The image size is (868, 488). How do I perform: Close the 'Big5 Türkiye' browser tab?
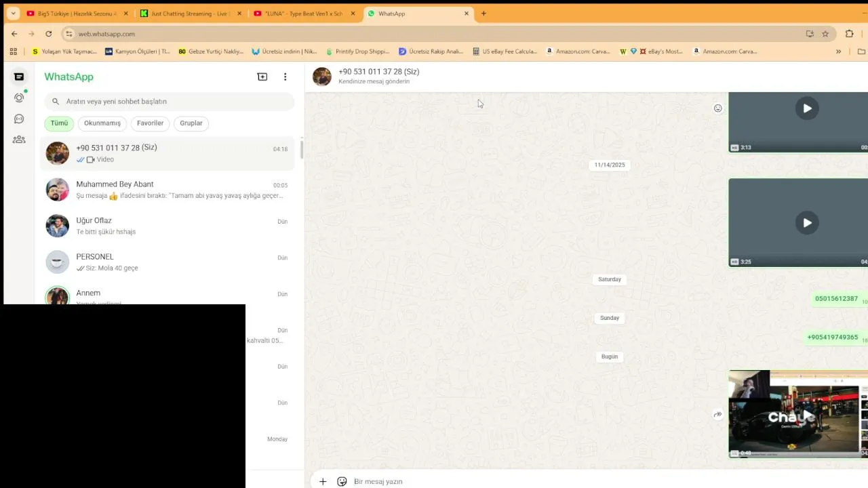(125, 14)
